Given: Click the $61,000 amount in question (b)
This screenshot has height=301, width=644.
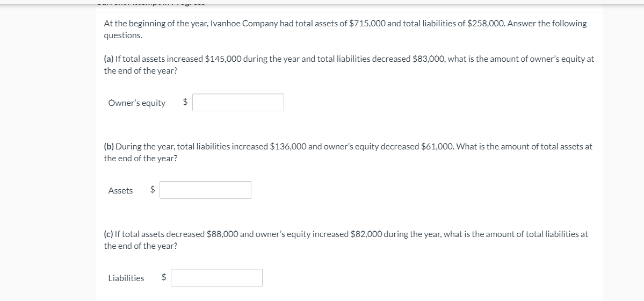Looking at the screenshot, I should [x=437, y=146].
